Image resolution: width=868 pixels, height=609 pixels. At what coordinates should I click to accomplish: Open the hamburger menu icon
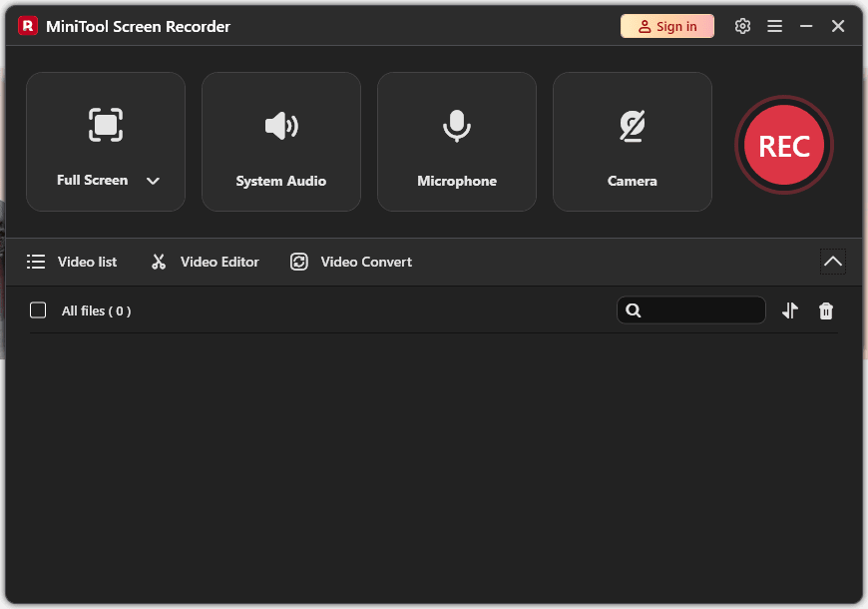tap(774, 26)
